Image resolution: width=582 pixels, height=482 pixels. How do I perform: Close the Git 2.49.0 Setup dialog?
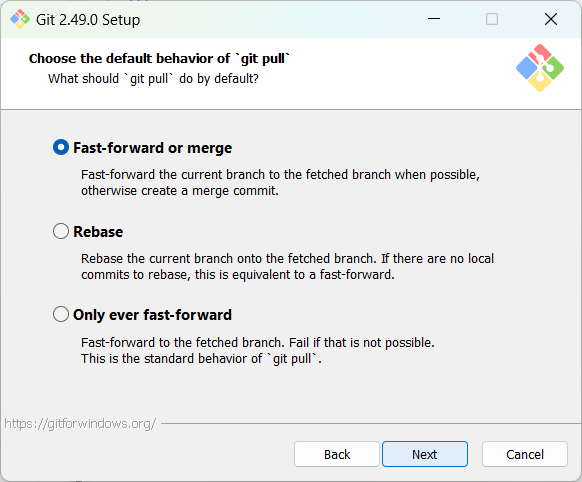click(x=551, y=19)
